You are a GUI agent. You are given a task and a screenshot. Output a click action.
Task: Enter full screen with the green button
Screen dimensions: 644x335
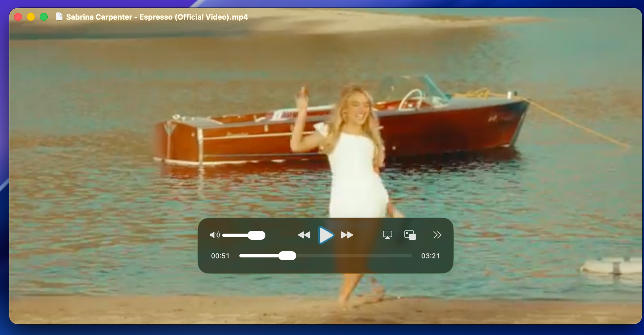(x=44, y=17)
